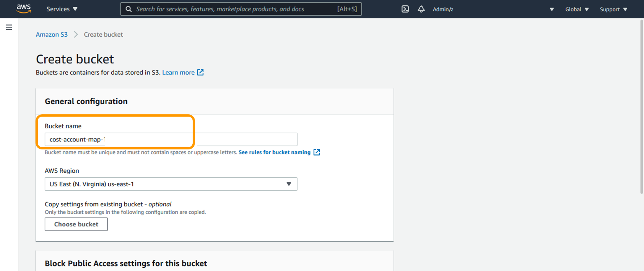Click the search services input bar

coord(241,9)
